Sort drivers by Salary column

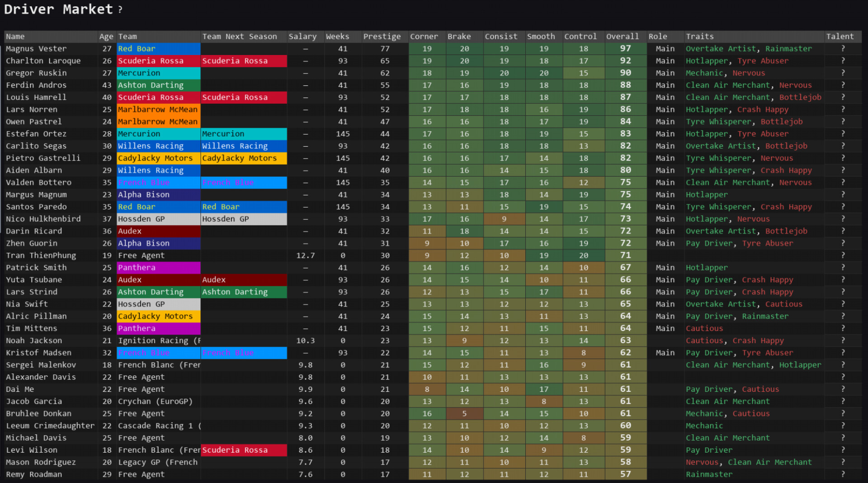(303, 36)
